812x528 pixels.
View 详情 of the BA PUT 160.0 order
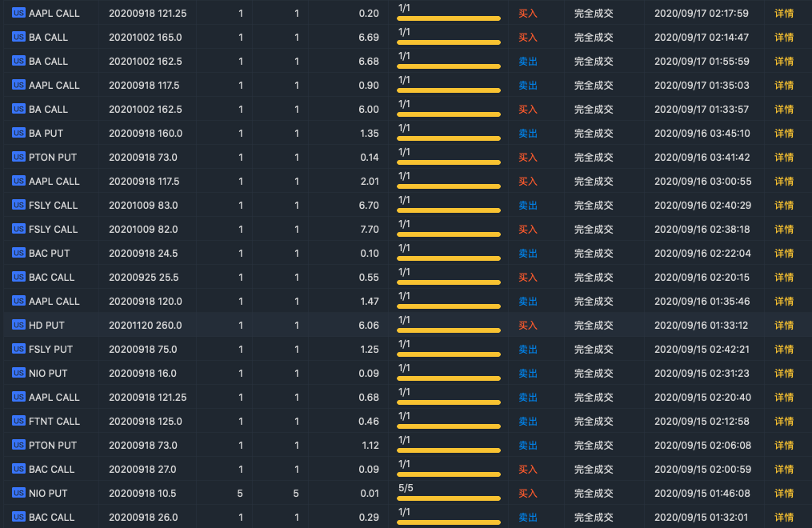click(784, 133)
